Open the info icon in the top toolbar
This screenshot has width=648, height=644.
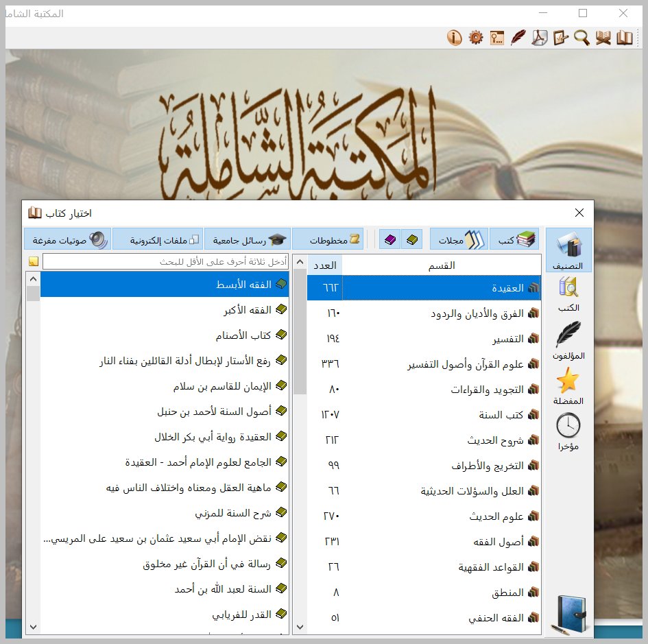454,38
